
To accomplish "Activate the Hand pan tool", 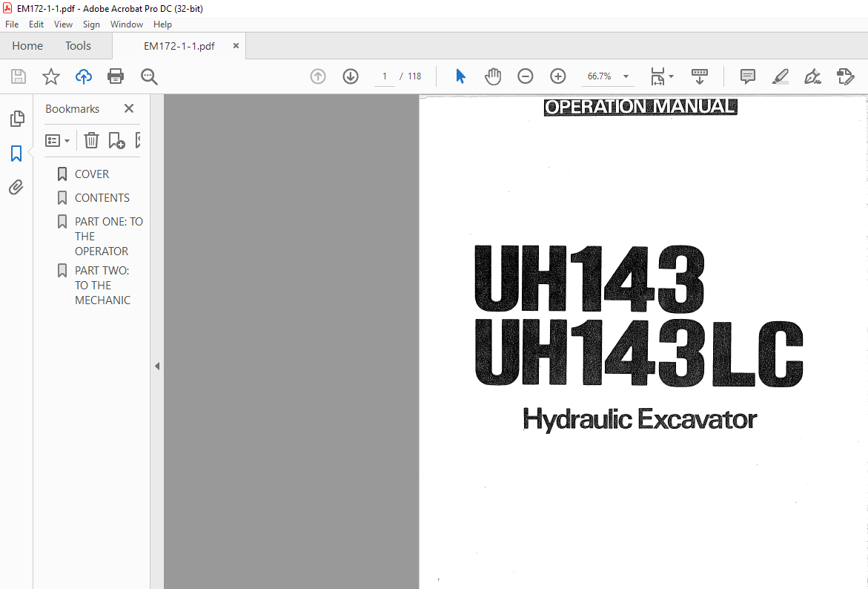I will click(493, 76).
